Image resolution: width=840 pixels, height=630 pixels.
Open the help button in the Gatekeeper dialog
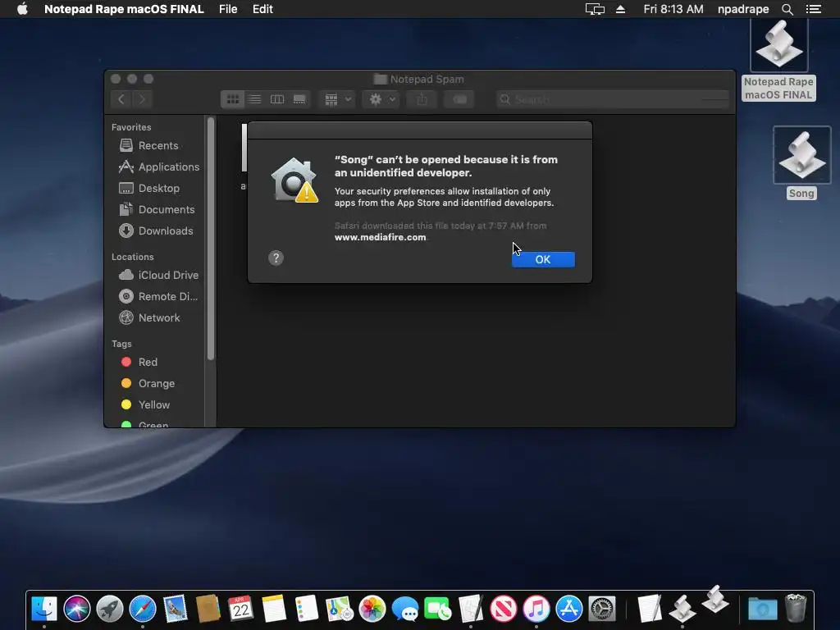(x=276, y=258)
